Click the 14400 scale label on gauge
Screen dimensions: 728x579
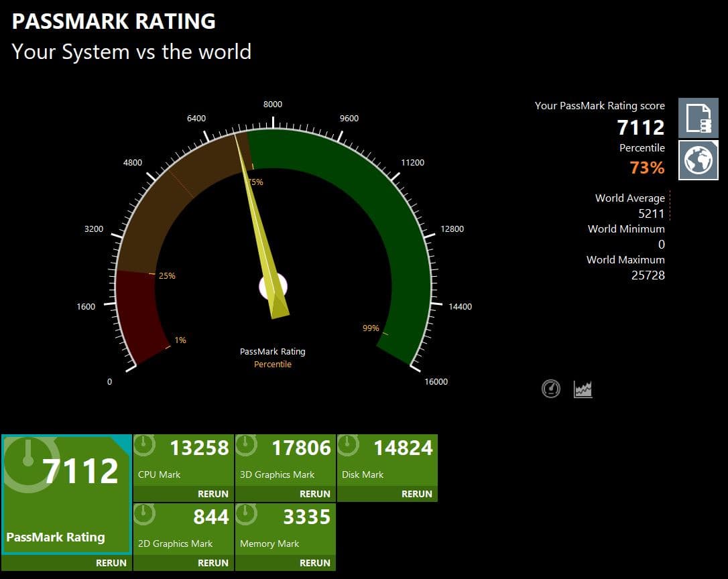pos(460,306)
